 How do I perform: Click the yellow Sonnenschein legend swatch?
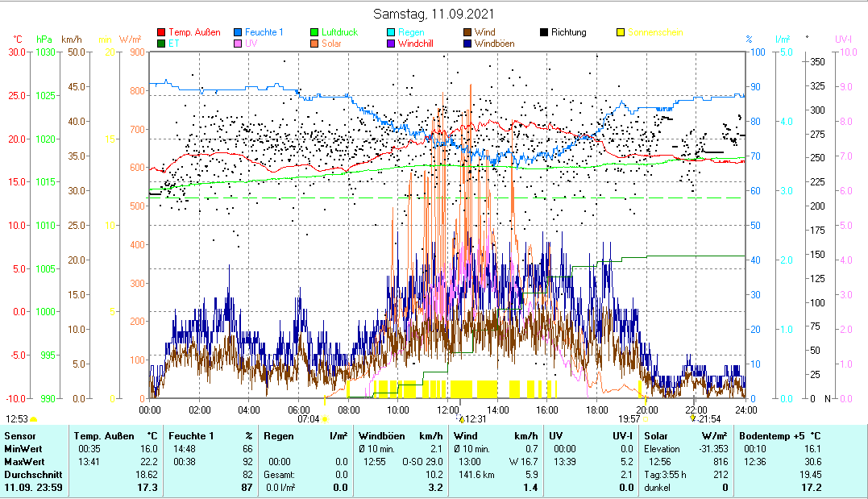coord(621,33)
